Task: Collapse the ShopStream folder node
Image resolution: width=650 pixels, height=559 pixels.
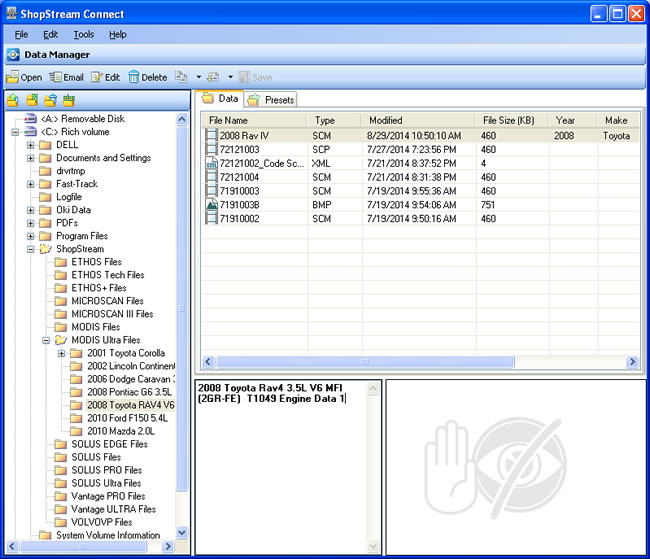Action: pyautogui.click(x=31, y=249)
